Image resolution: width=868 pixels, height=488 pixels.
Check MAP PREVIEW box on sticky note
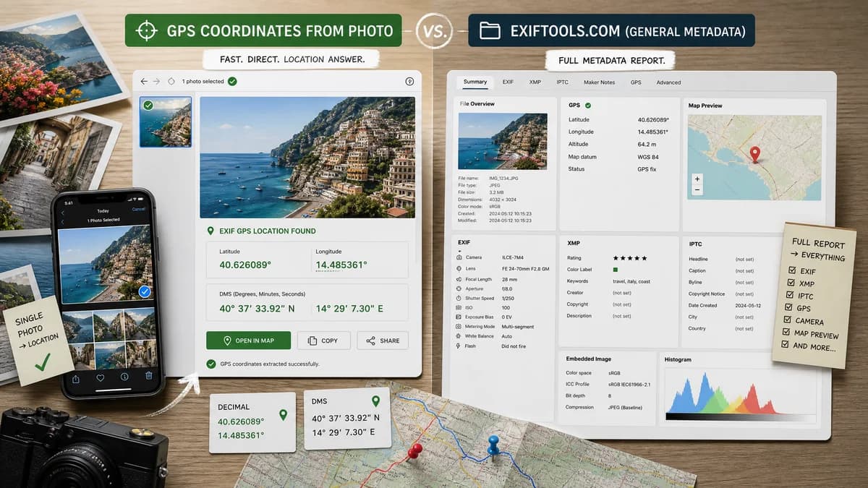[x=788, y=333]
